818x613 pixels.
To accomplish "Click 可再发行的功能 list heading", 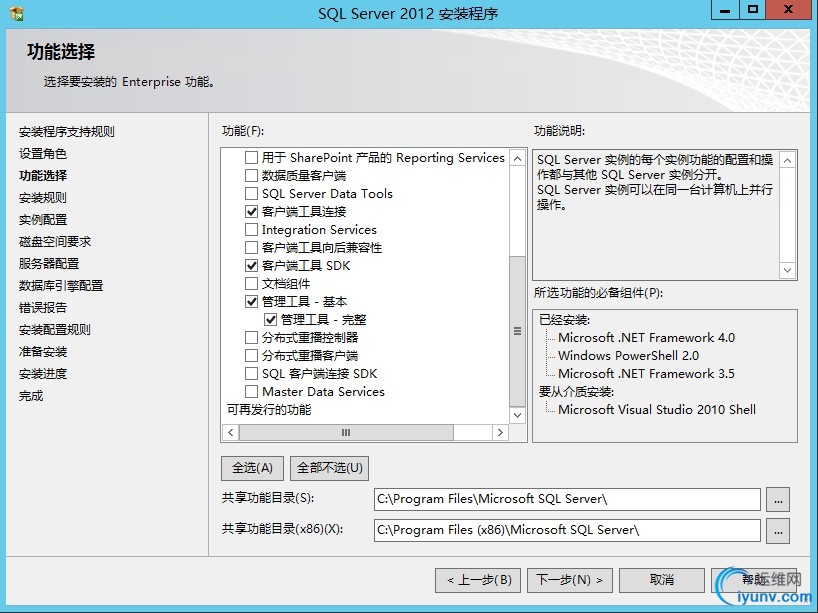I will [x=269, y=410].
